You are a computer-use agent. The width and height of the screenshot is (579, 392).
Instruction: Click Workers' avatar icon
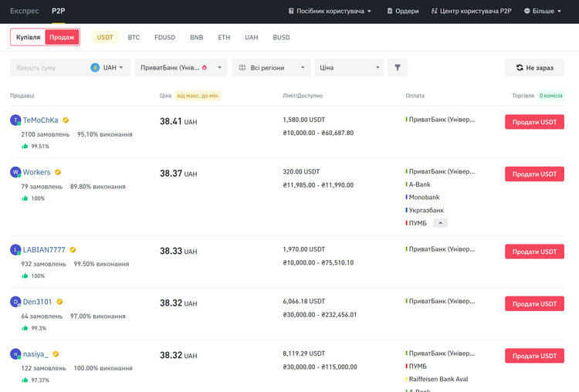click(x=15, y=172)
